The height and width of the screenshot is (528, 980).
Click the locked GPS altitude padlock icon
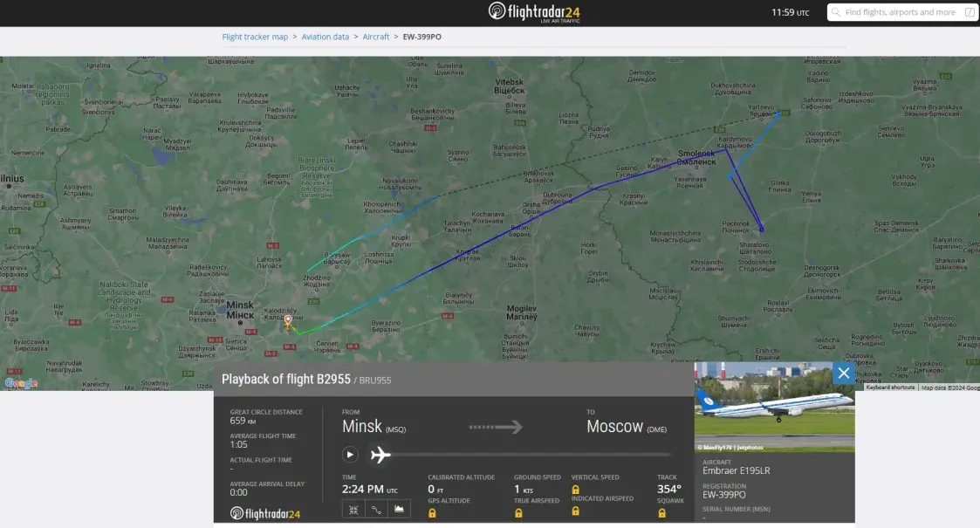(x=432, y=513)
